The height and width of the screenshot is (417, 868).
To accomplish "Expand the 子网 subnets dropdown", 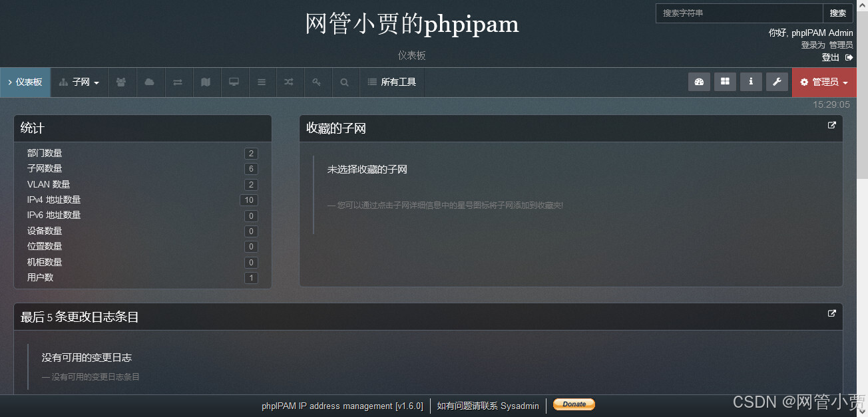I will point(79,82).
